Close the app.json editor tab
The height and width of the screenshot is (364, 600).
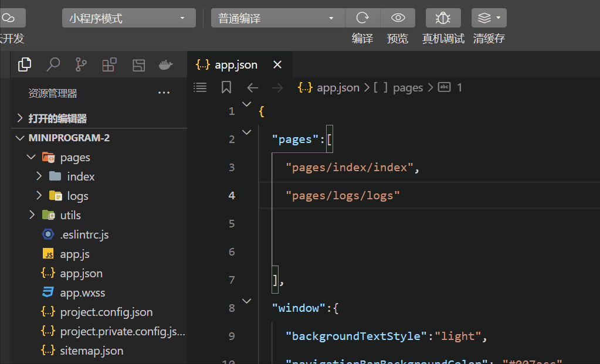[277, 64]
